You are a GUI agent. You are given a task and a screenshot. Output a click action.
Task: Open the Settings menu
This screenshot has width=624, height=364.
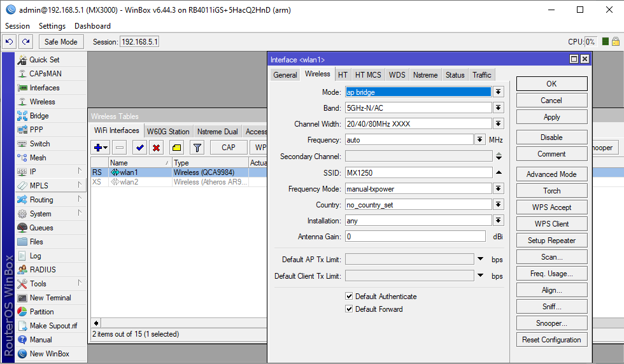coord(52,26)
